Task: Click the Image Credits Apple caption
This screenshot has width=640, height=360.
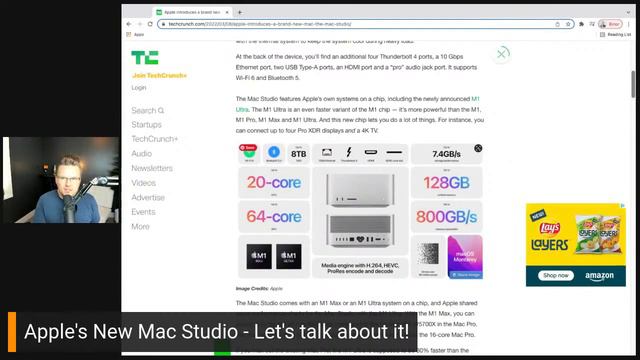Action: pos(259,289)
